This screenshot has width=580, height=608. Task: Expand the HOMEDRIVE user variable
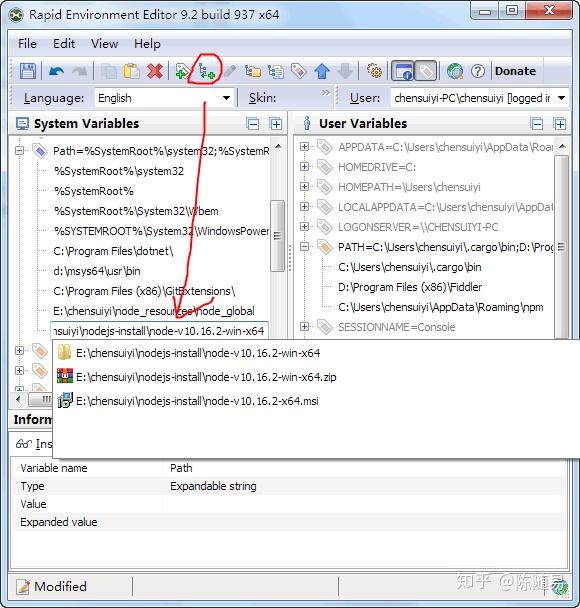pyautogui.click(x=304, y=167)
